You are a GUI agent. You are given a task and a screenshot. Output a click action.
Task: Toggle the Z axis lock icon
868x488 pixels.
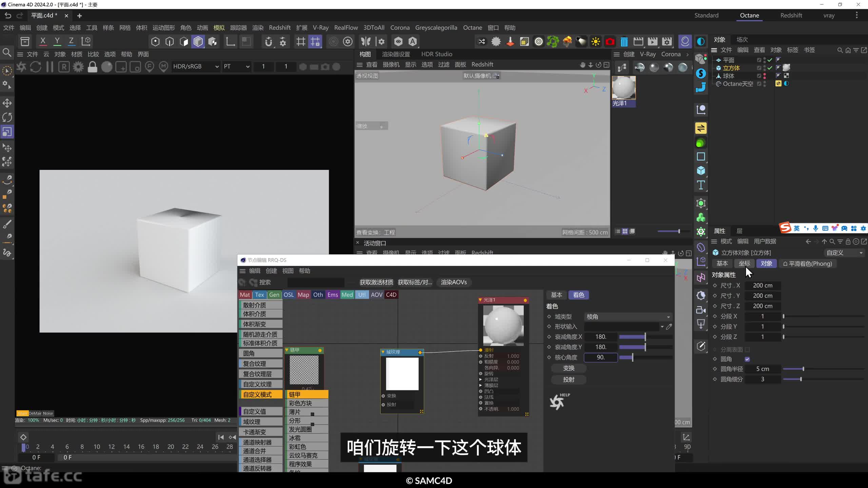[x=71, y=41]
